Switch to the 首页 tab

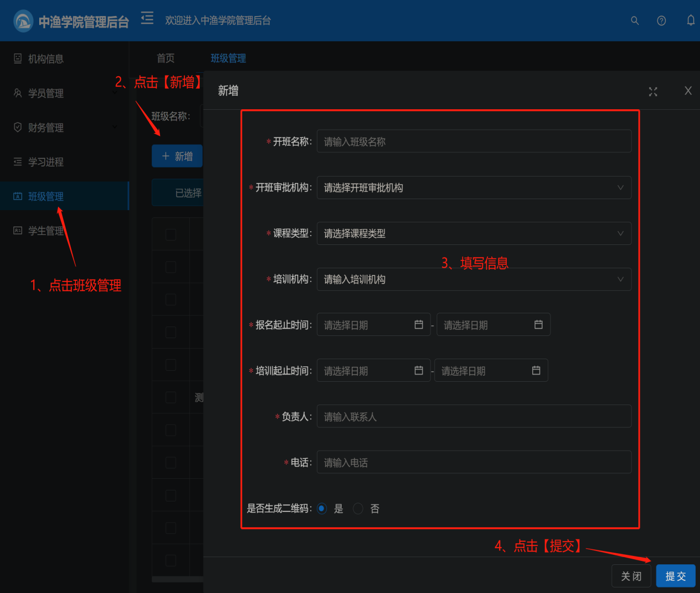coord(166,58)
